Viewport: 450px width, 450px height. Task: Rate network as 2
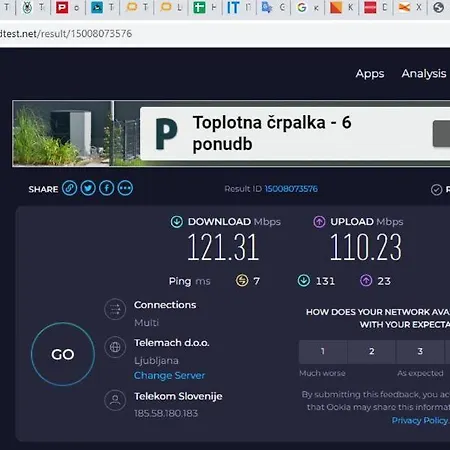(371, 351)
